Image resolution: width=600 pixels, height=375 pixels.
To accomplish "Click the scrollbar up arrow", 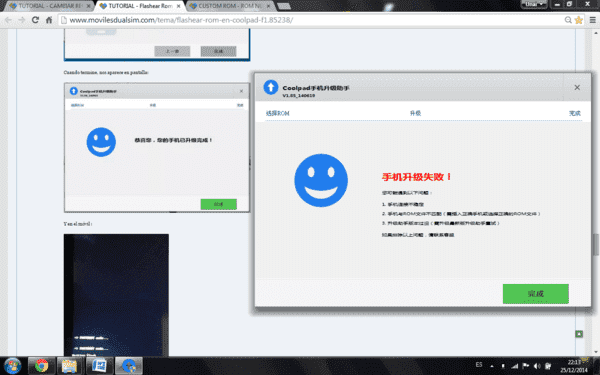I will tap(596, 33).
